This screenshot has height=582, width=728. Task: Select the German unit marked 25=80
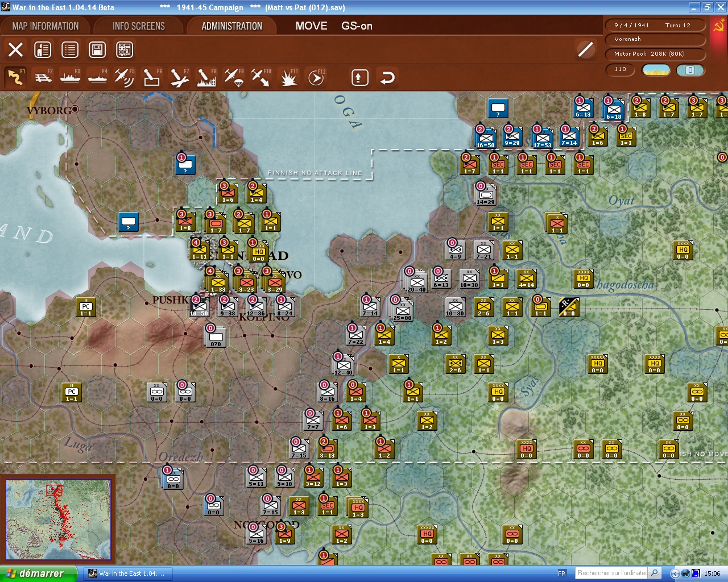click(402, 309)
